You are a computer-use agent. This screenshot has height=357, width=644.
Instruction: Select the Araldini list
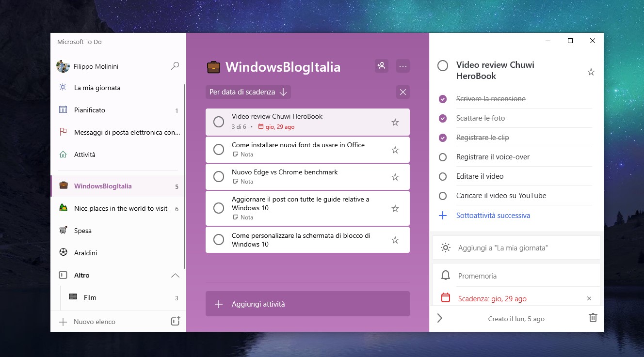pyautogui.click(x=117, y=253)
